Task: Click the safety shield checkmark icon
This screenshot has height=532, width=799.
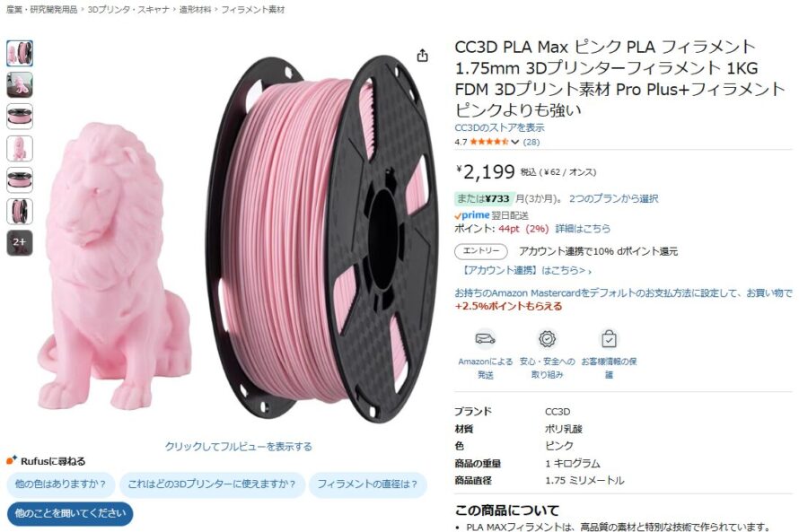Action: click(547, 338)
